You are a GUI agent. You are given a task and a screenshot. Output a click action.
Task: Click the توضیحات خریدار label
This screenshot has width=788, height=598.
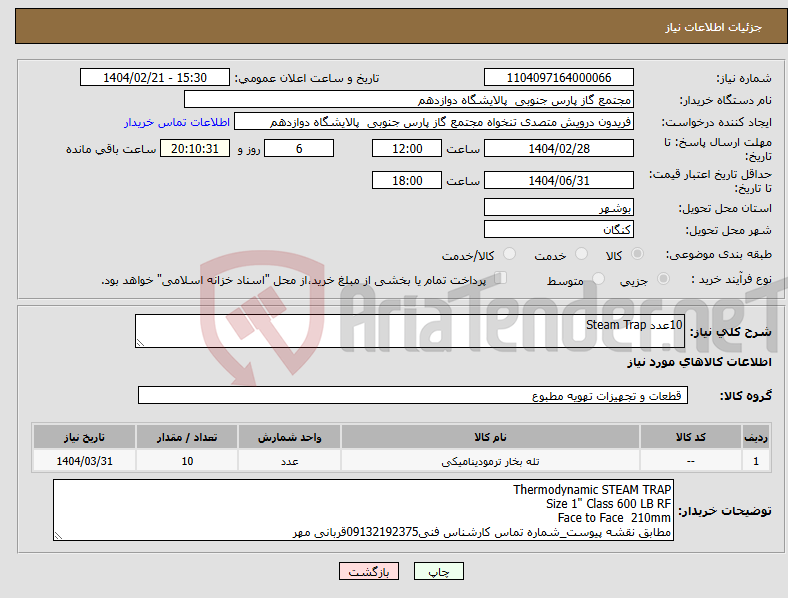[x=725, y=511]
